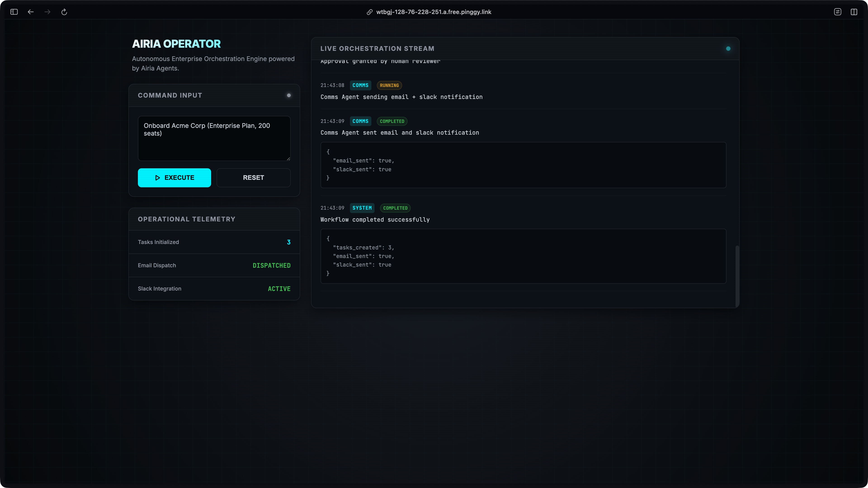Click the orchestration stream scrollbar thumb

737,276
